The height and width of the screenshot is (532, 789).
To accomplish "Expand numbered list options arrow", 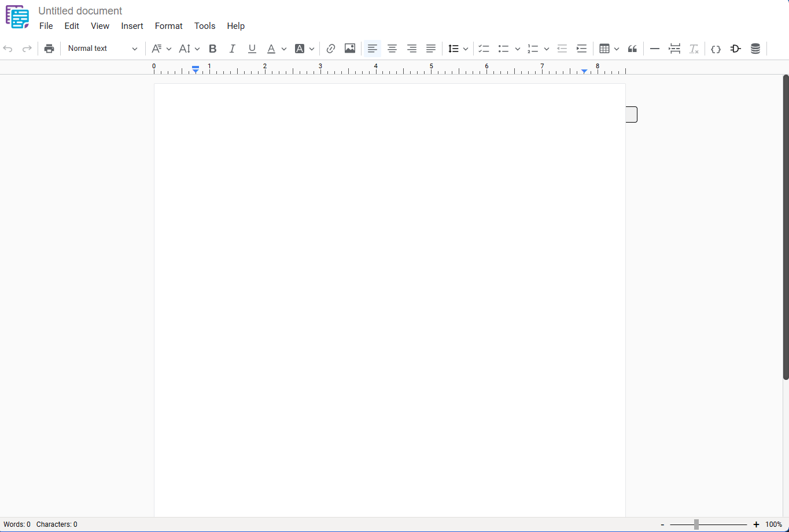I will [546, 49].
